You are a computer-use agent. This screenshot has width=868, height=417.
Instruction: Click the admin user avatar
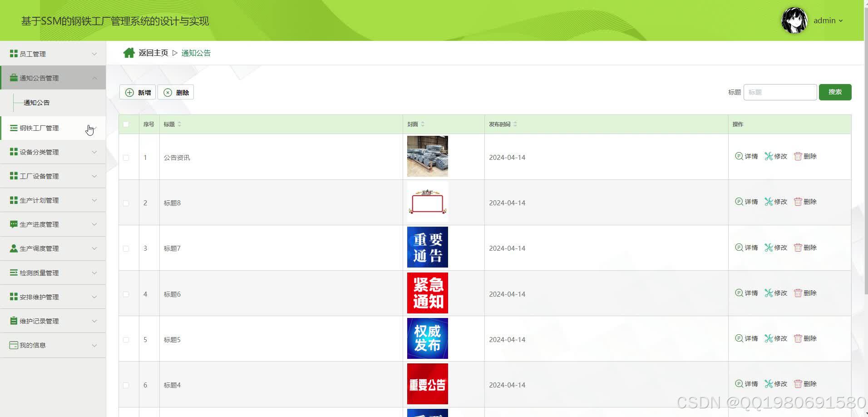point(794,20)
